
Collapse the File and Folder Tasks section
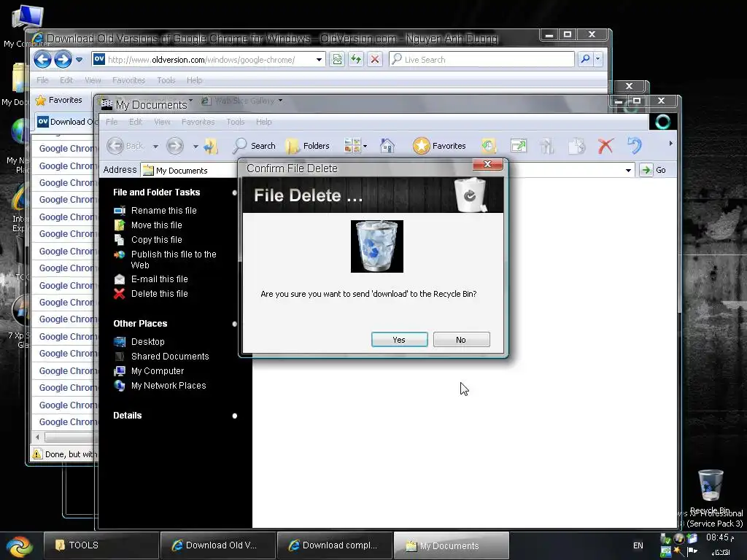coord(234,192)
